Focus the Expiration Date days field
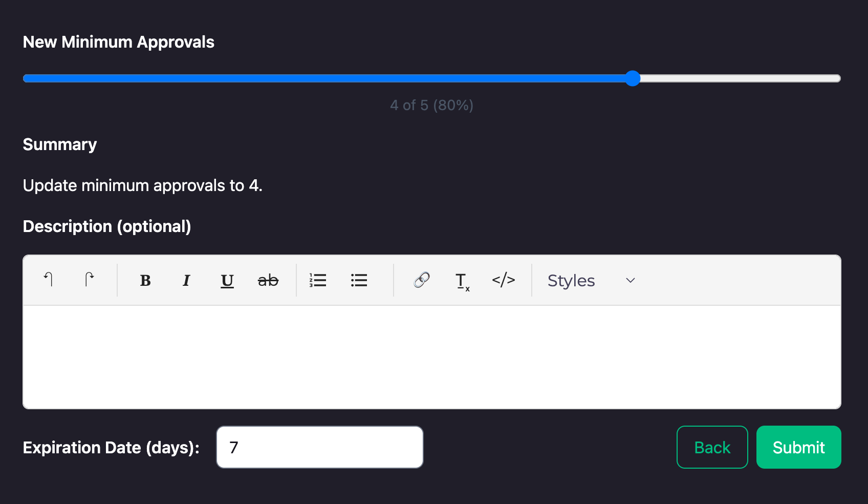The height and width of the screenshot is (504, 868). coord(319,447)
